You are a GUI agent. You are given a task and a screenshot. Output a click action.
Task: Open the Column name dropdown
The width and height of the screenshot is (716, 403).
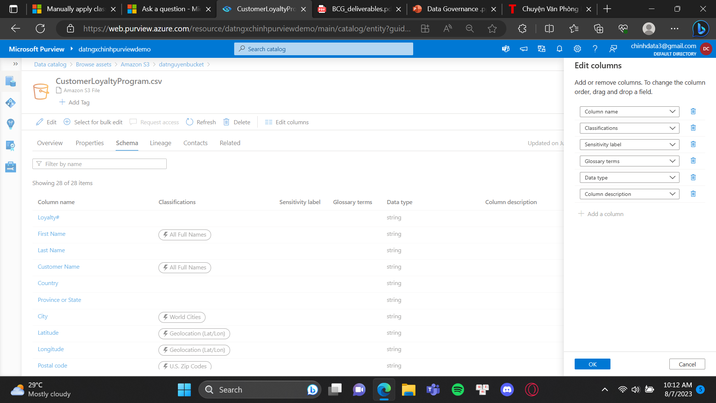click(629, 111)
